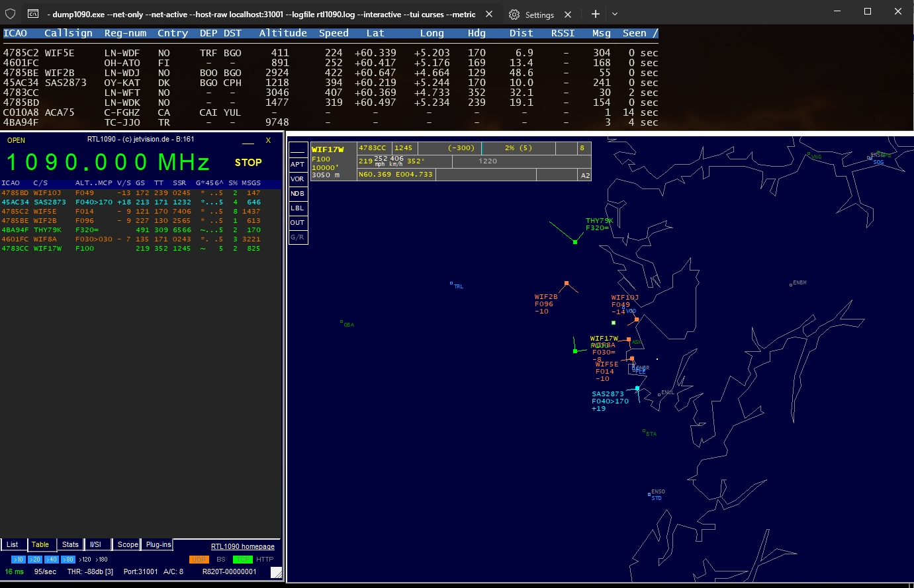Select table row THY79K in RTL1090
Screen dimensions: 914x588
(140, 230)
